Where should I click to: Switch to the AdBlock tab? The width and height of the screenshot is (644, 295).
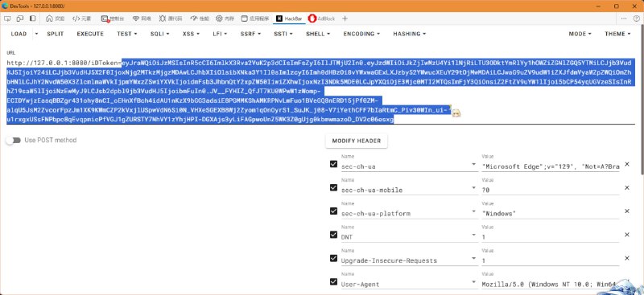(321, 18)
